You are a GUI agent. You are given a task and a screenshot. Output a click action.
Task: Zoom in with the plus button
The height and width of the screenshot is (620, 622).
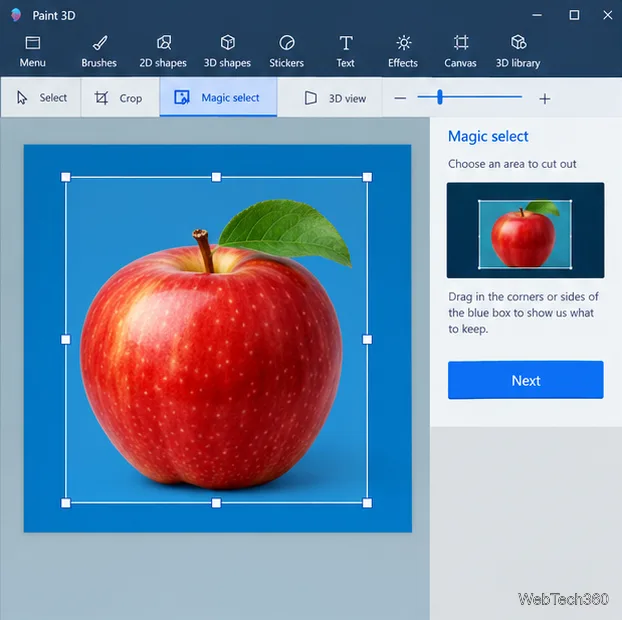[545, 99]
